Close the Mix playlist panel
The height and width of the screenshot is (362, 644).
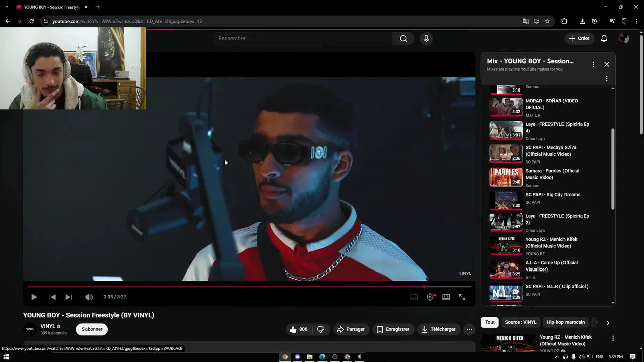pos(607,64)
